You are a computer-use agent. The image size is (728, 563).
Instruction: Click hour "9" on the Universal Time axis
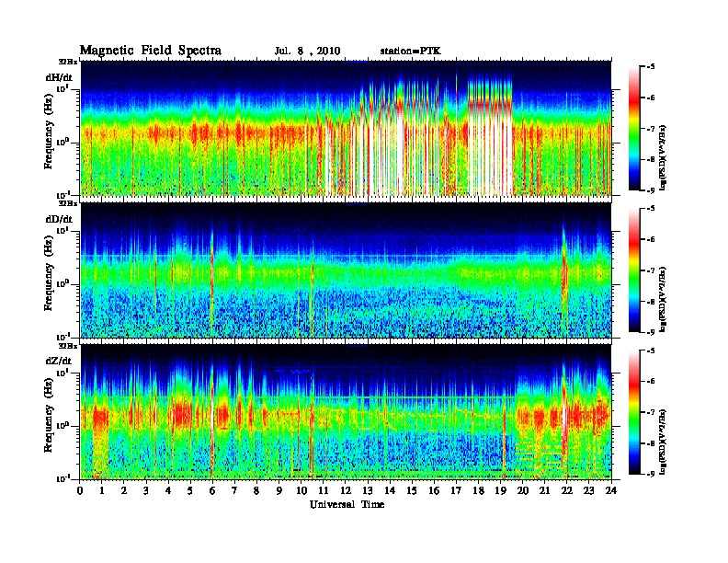[x=279, y=490]
